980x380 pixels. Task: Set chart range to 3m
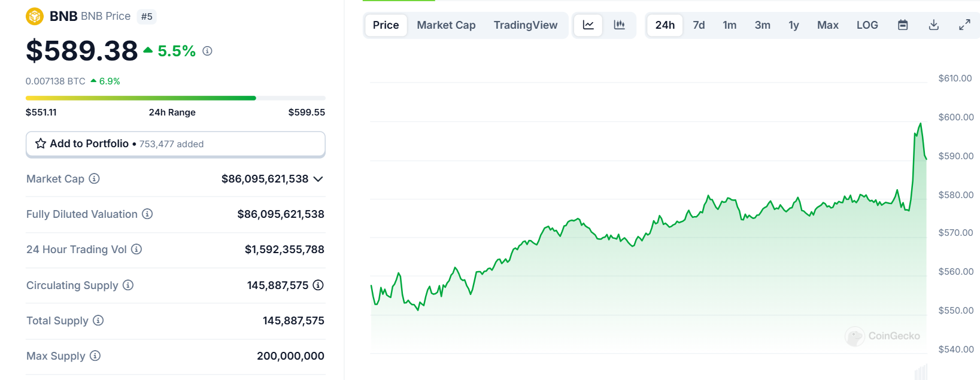point(762,25)
